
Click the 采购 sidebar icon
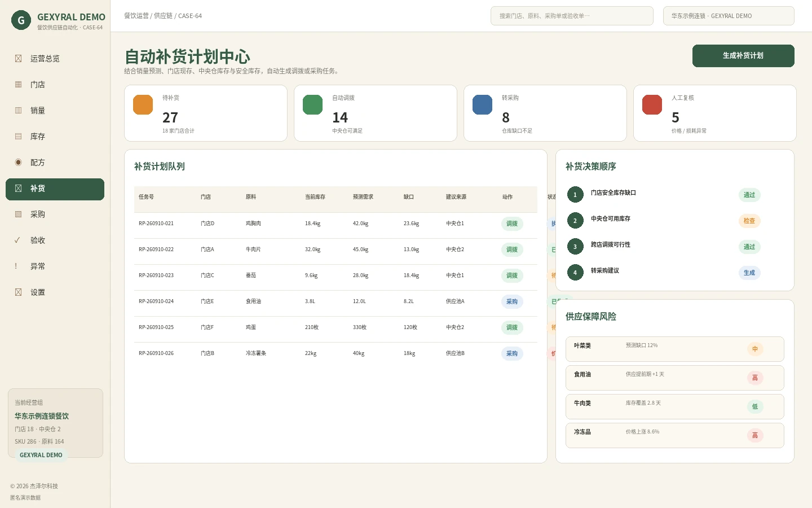[x=18, y=214]
